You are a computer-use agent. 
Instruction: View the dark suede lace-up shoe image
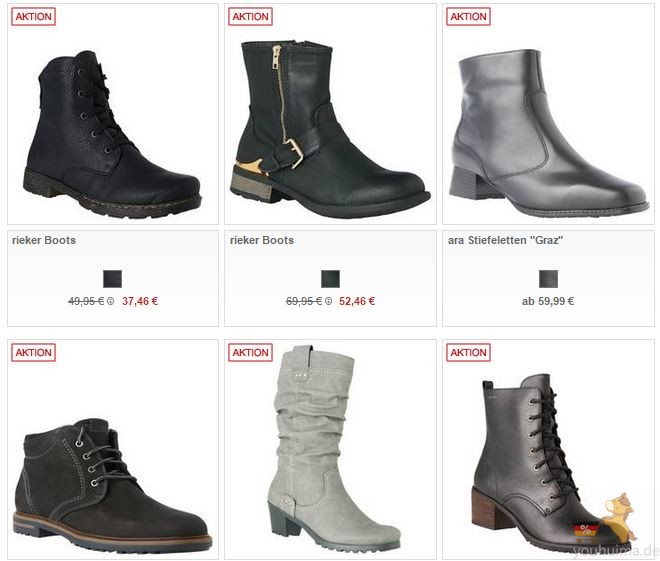pos(113,484)
